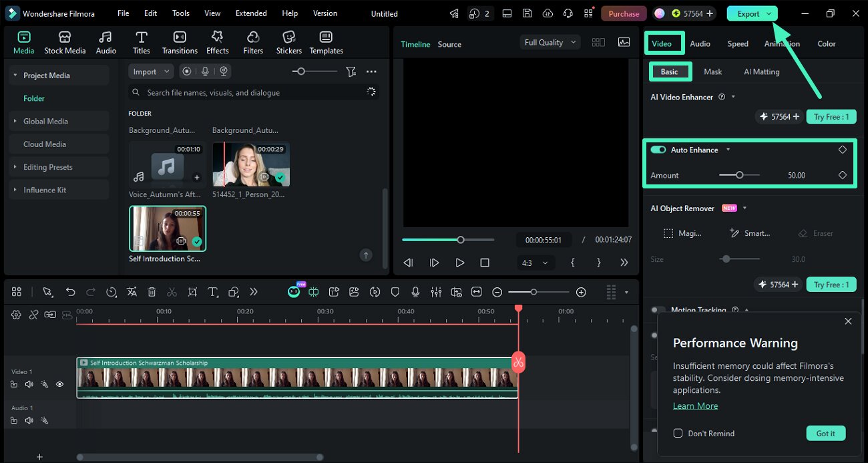Click the Got it button
The image size is (868, 463).
(825, 433)
